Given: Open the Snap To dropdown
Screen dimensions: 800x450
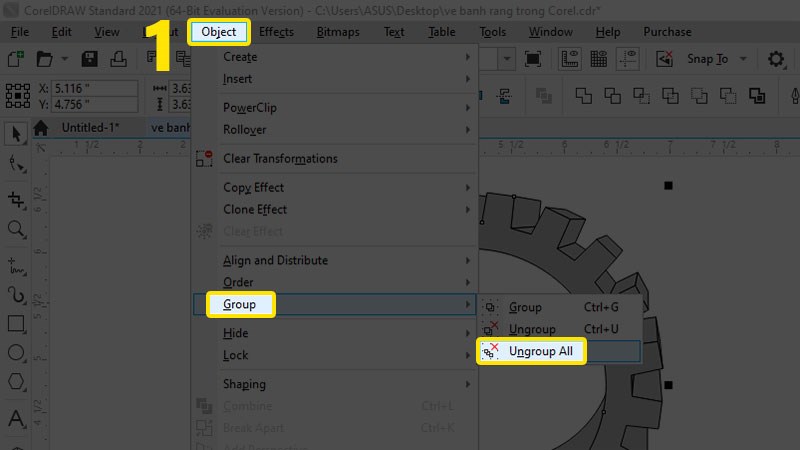Looking at the screenshot, I should pos(717,59).
